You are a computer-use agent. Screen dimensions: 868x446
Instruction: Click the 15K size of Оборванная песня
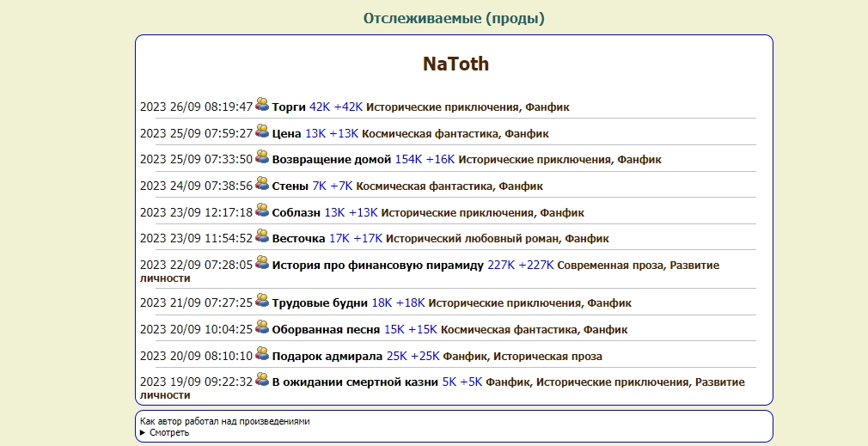(x=394, y=329)
